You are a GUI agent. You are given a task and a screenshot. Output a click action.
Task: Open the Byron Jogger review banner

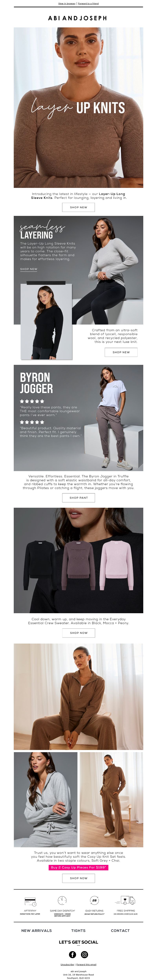tap(78, 418)
